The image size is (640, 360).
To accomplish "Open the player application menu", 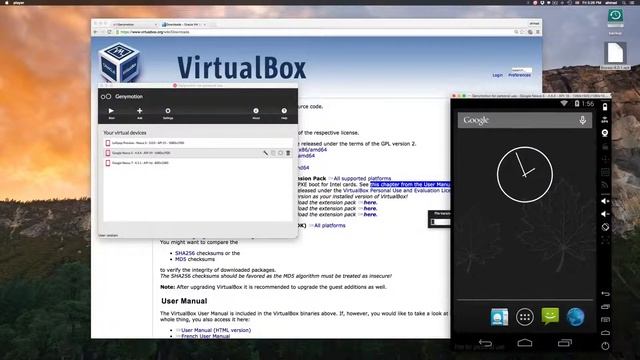I will 18,2.
